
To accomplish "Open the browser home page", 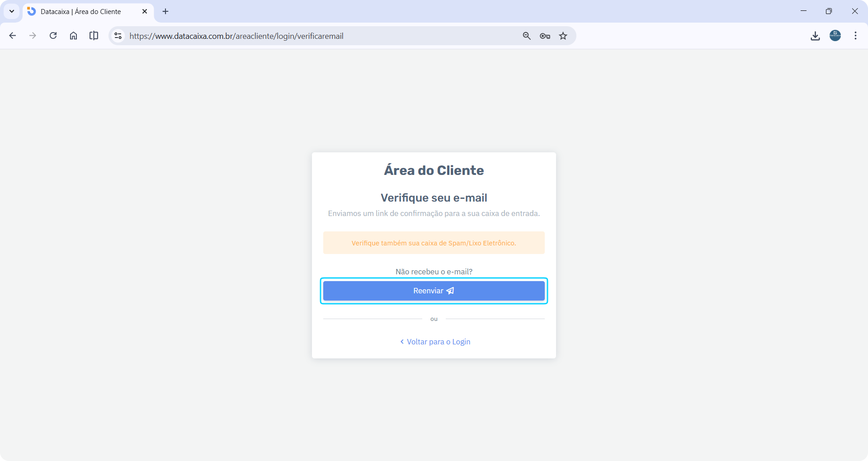I will (73, 36).
